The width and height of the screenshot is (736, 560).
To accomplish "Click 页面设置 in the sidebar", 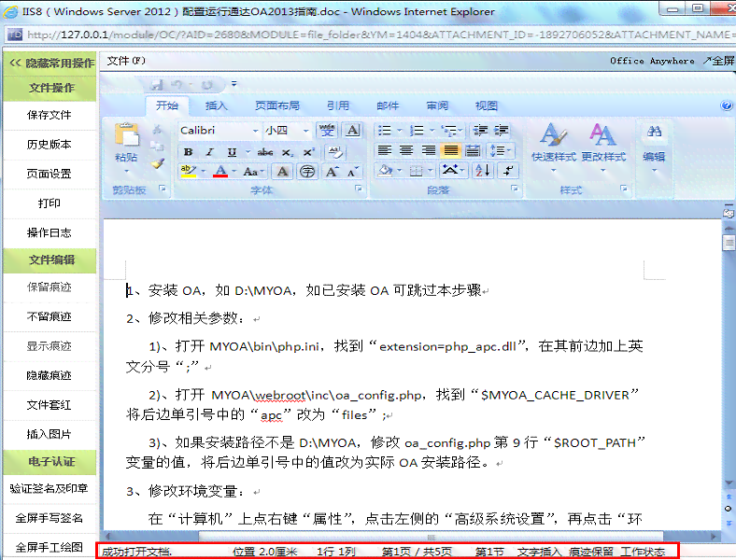I will 50,174.
